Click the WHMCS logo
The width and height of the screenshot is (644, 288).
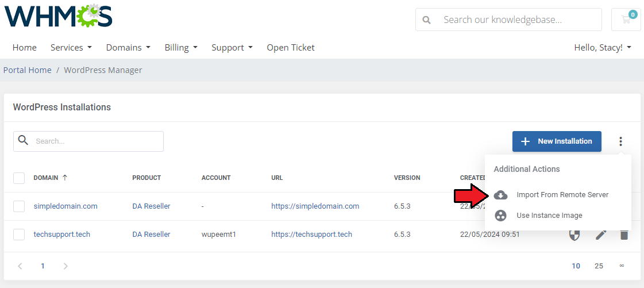[x=59, y=15]
